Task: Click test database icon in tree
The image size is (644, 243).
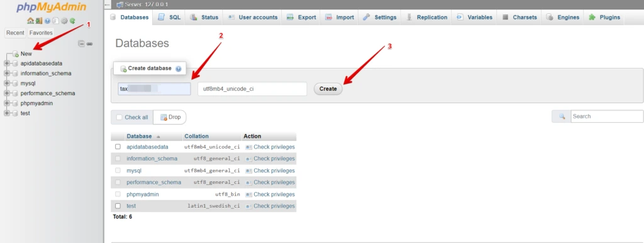Action: click(15, 113)
